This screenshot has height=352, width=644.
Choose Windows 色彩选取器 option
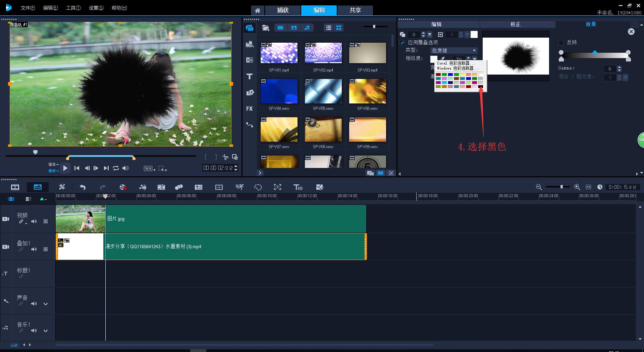point(458,68)
